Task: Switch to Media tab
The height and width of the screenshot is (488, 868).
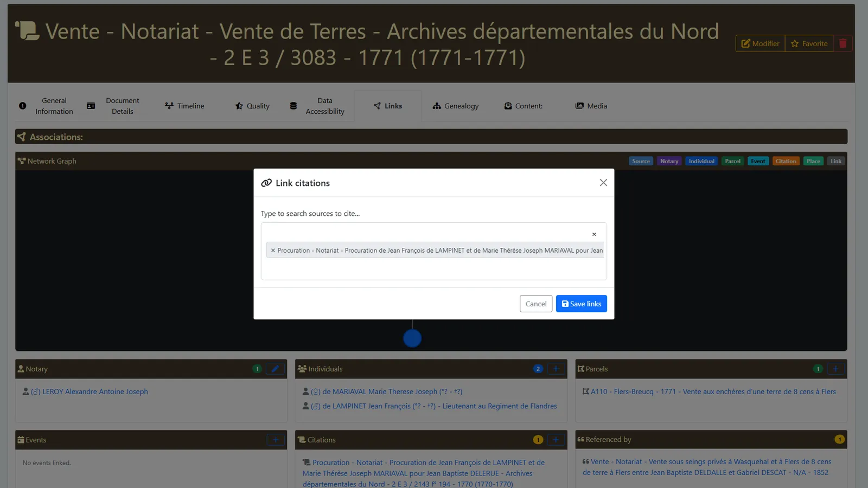Action: (x=591, y=106)
